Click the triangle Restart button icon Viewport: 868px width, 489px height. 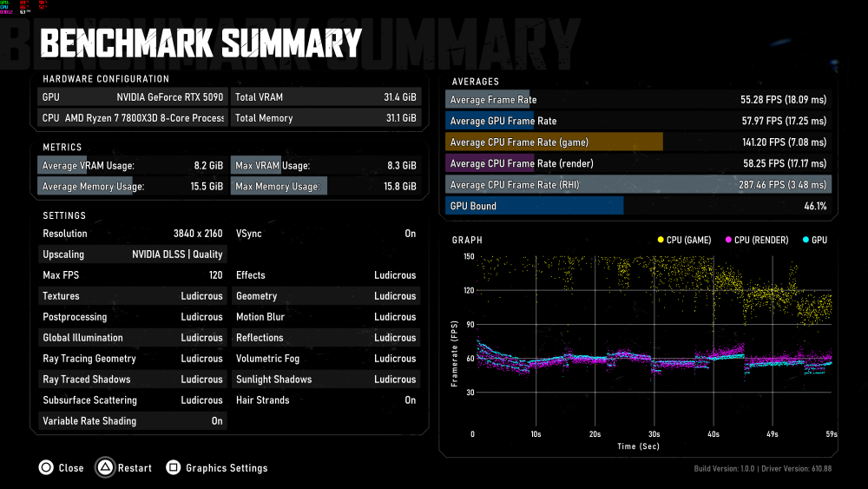[105, 467]
